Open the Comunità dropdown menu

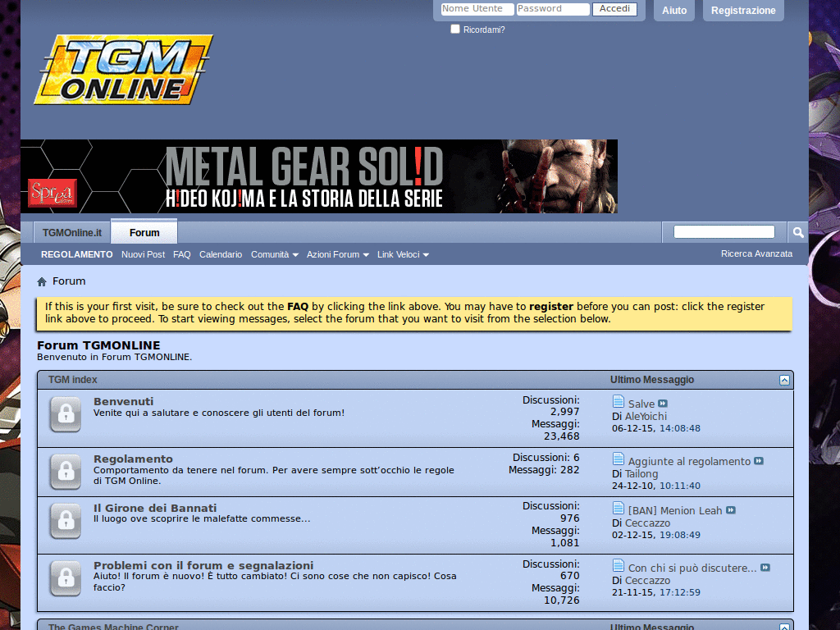coord(274,254)
